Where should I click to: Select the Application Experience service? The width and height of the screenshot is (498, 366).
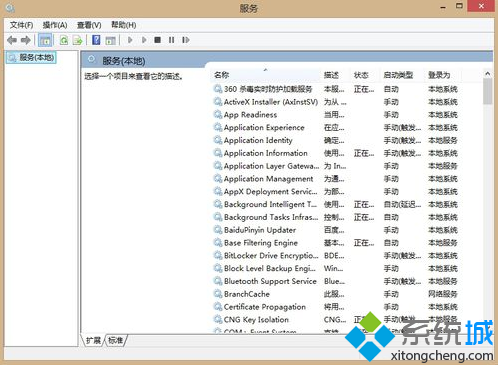coord(336,127)
